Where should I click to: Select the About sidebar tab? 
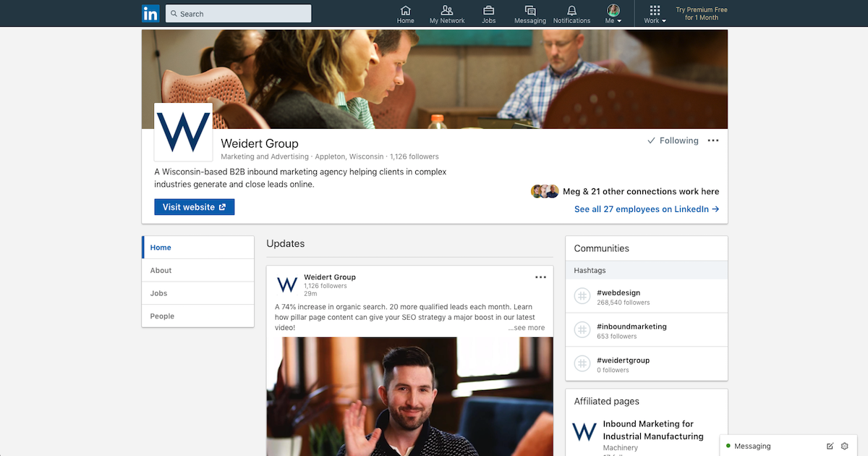coord(198,271)
